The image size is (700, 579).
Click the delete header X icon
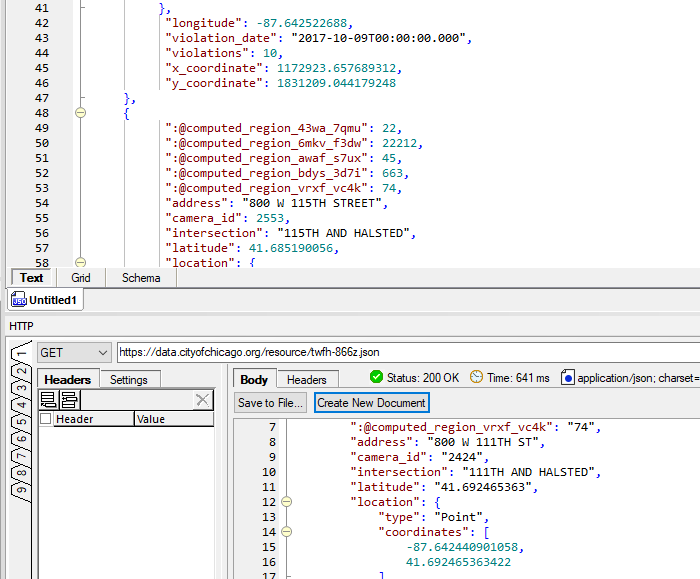(x=202, y=400)
